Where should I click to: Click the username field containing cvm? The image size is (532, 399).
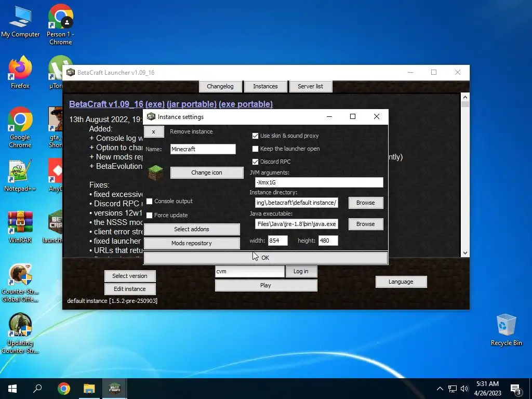click(250, 271)
